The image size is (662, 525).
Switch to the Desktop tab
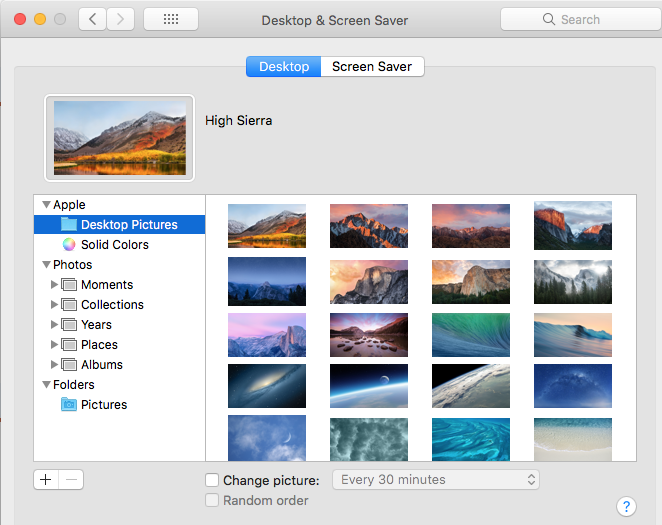(x=284, y=67)
